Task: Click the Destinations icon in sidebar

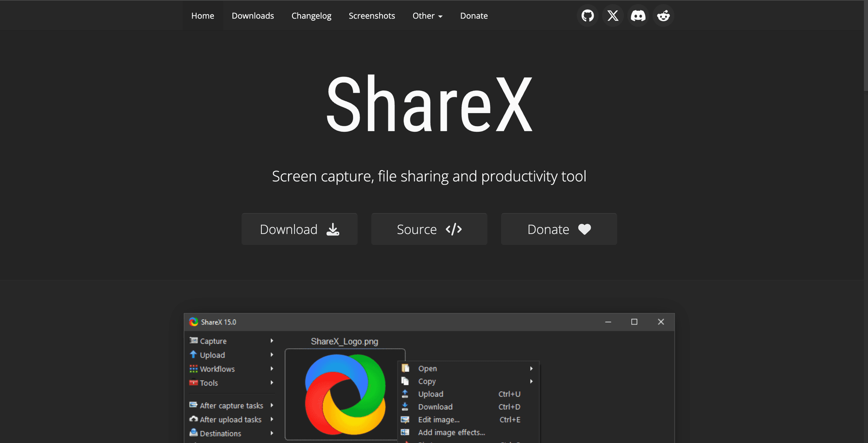Action: tap(193, 433)
